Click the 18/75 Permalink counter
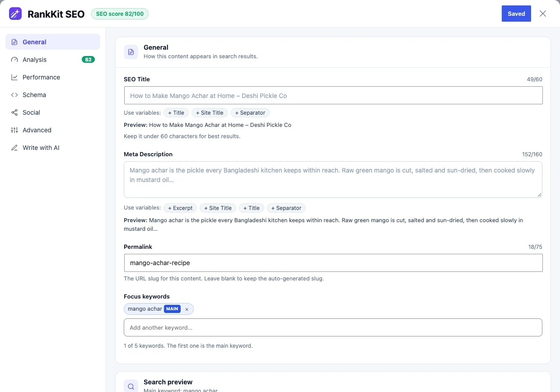The width and height of the screenshot is (560, 392). point(535,247)
